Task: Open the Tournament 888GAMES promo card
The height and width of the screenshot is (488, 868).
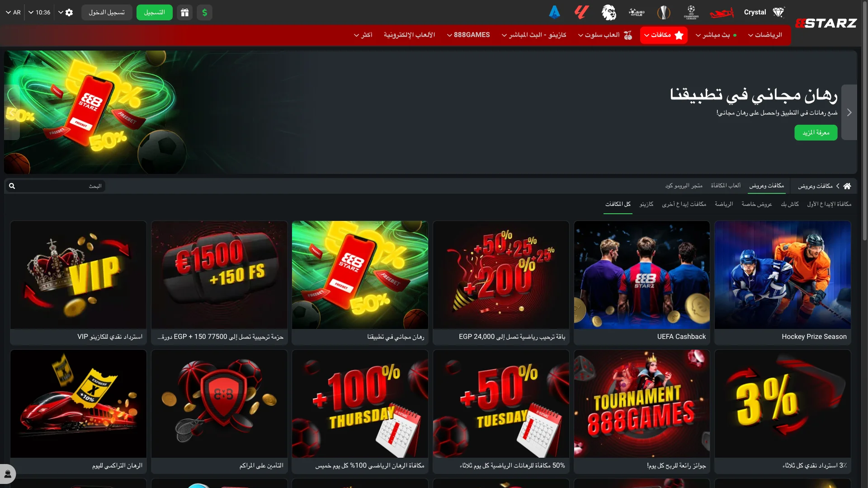Action: pos(642,412)
